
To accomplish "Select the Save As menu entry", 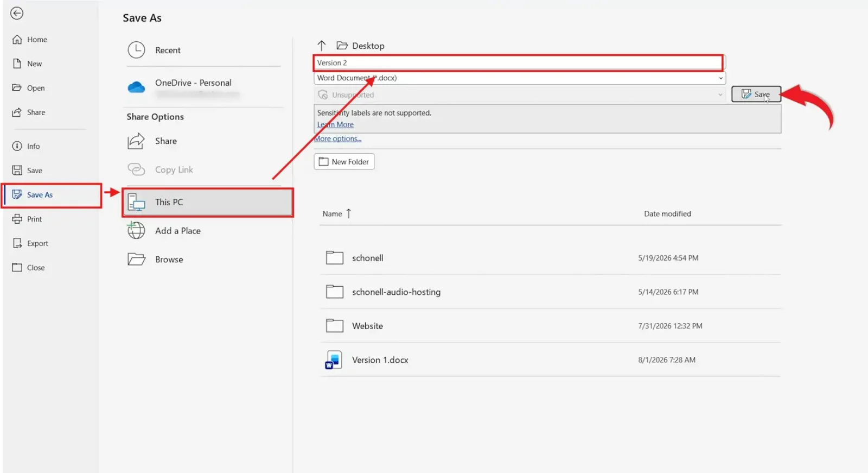I will click(52, 195).
